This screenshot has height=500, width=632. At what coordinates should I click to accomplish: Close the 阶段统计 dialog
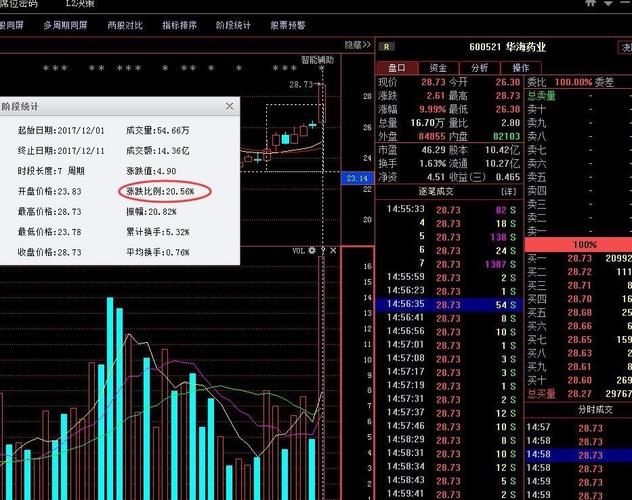(x=229, y=106)
